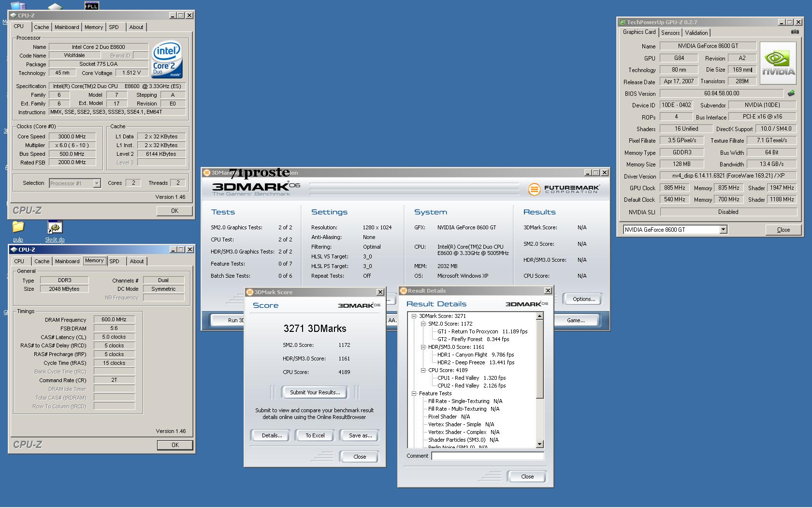Click the Intel Core 2 Duo logo
The height and width of the screenshot is (508, 812).
[x=167, y=60]
